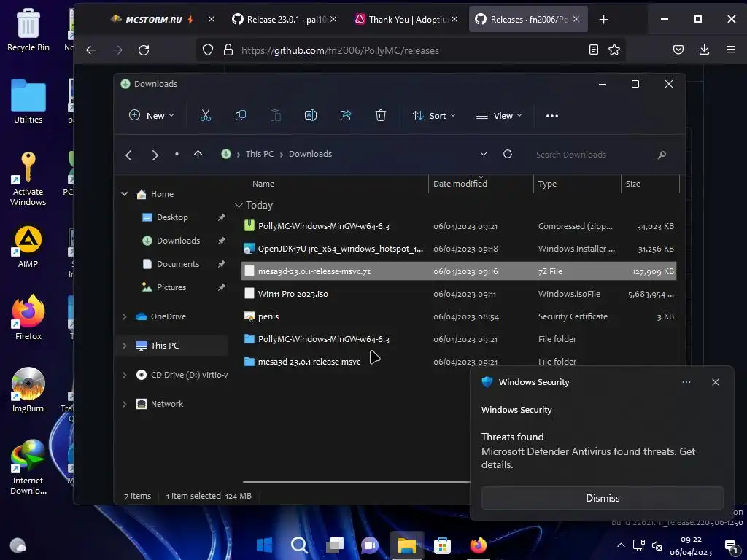Image resolution: width=747 pixels, height=560 pixels.
Task: Click the Downloads breadcrumb in address bar
Action: (x=310, y=154)
